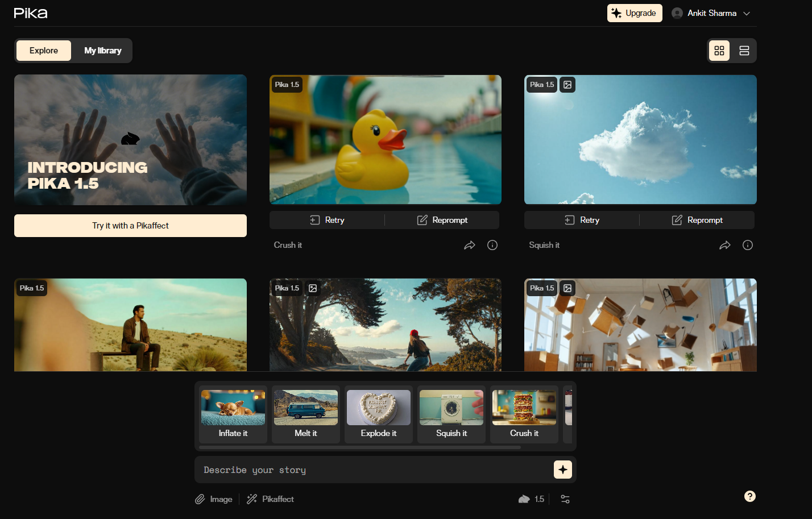
Task: Click Try it with a Pikaffect
Action: (130, 226)
